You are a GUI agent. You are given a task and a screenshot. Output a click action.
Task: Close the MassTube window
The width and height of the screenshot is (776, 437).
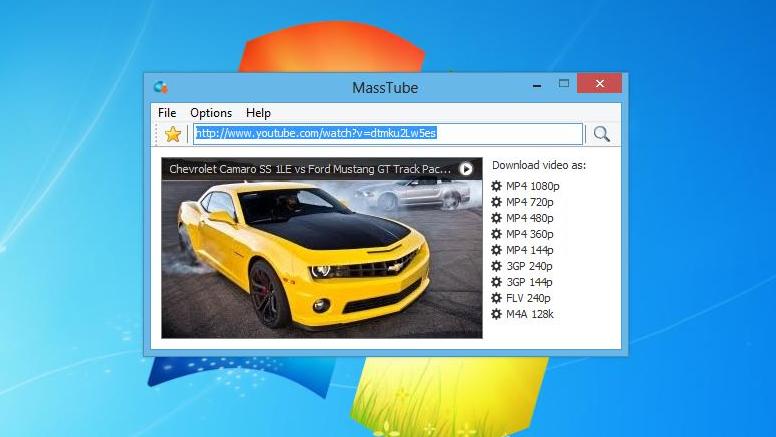599,84
